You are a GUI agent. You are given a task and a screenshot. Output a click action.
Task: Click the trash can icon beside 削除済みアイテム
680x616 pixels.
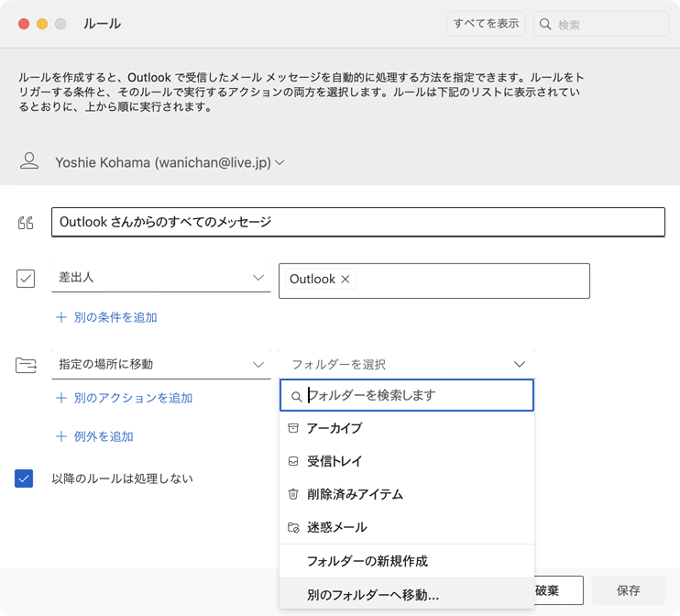click(293, 494)
